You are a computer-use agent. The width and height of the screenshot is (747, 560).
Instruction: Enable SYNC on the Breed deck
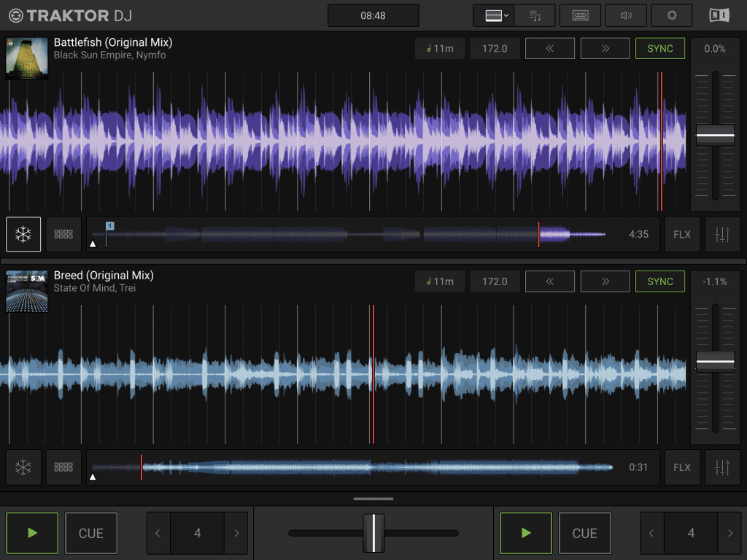(x=659, y=281)
